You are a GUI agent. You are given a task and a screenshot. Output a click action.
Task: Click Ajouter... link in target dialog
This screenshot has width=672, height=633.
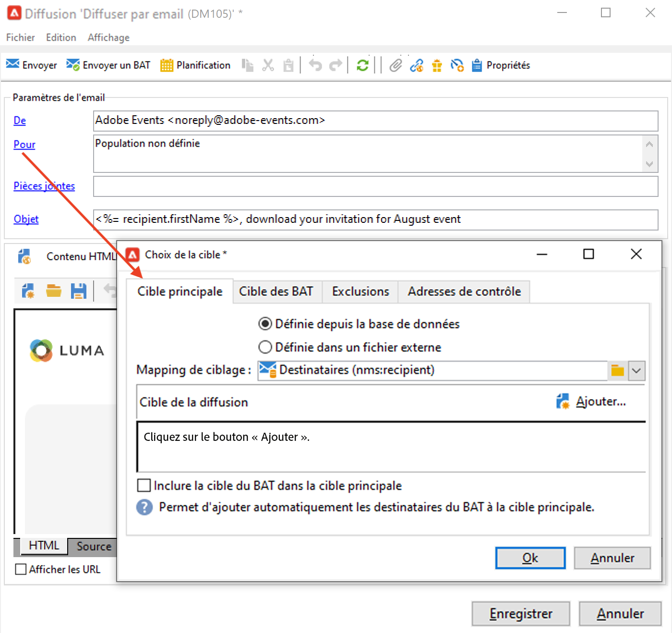(601, 402)
